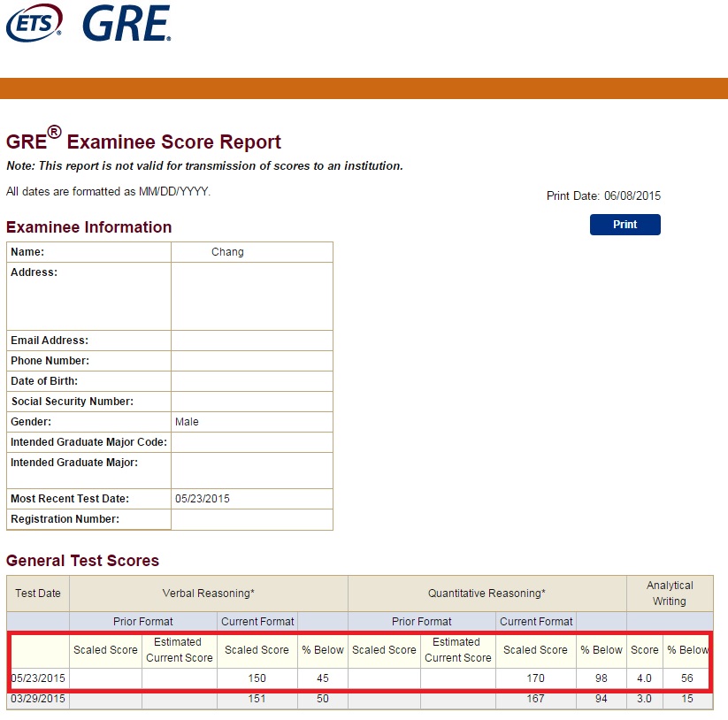Click the Intended Graduate Major label
This screenshot has height=720, width=728.
[x=74, y=463]
